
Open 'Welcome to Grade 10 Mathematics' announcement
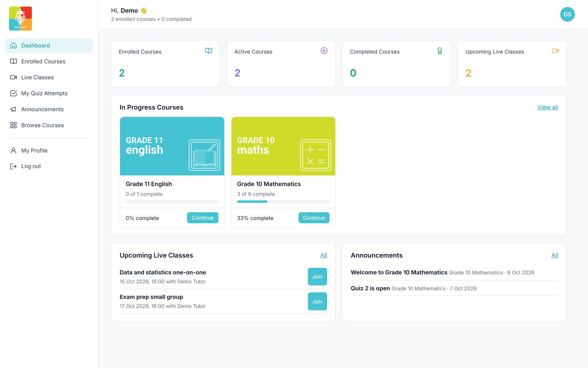[399, 272]
